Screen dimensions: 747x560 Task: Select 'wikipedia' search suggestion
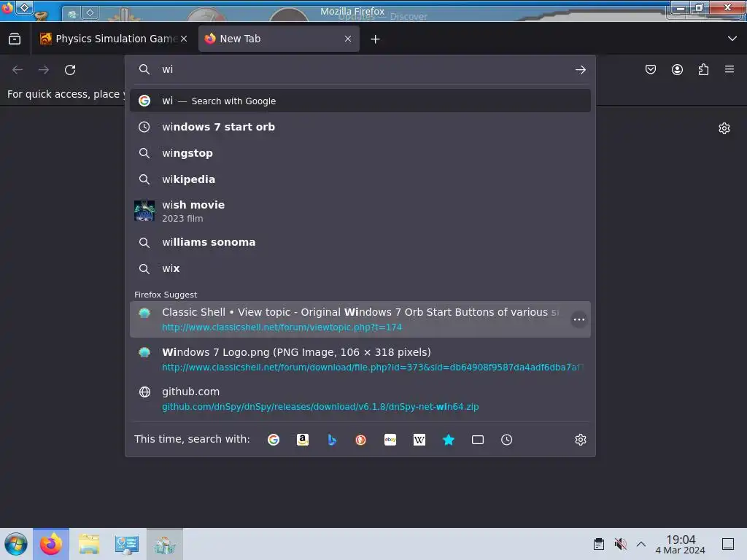360,179
